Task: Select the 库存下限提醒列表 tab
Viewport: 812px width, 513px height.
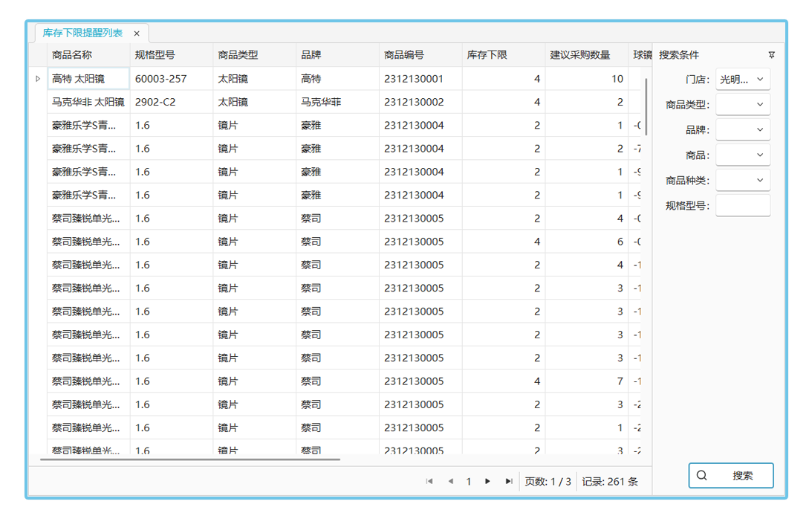Action: point(82,33)
